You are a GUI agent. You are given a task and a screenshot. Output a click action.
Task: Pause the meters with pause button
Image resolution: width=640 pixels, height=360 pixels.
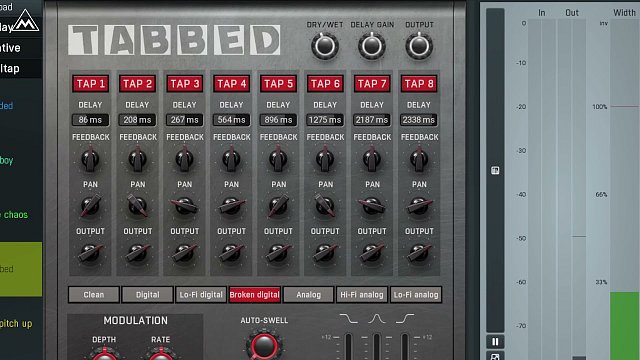coord(495,342)
